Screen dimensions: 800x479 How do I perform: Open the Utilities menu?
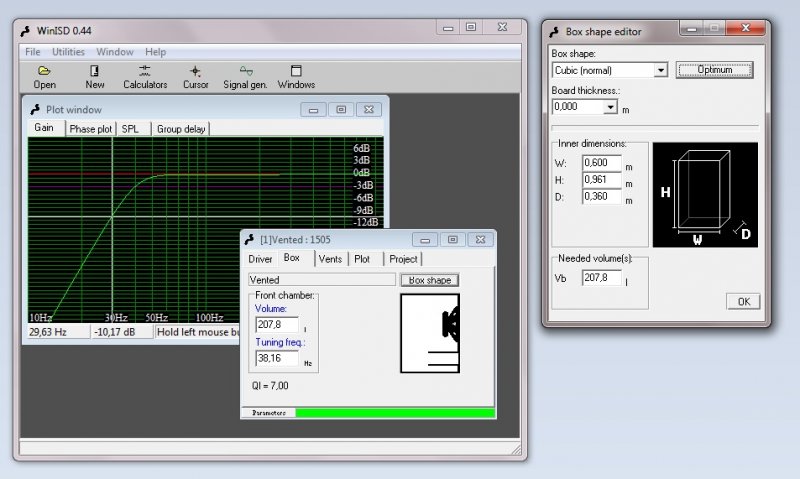(x=68, y=52)
